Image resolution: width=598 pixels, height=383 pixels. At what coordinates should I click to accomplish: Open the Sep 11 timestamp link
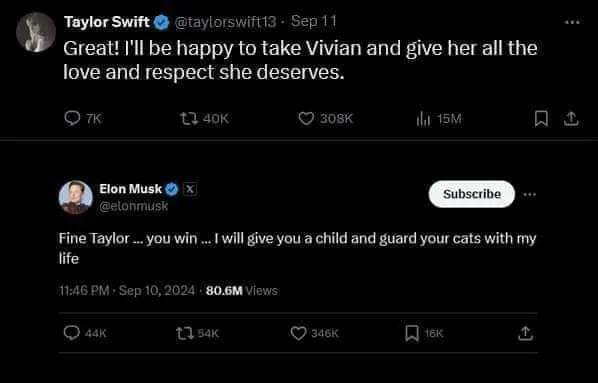313,21
